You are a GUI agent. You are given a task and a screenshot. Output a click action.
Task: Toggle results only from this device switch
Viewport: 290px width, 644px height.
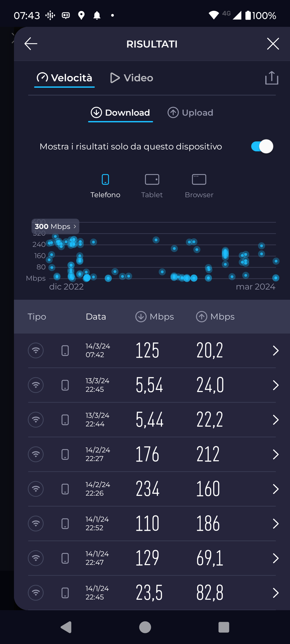262,147
